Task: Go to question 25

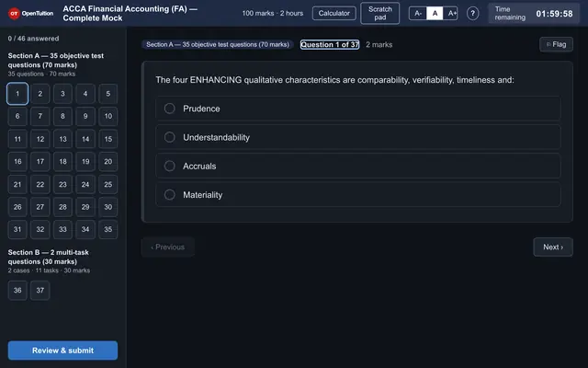Action: point(108,184)
